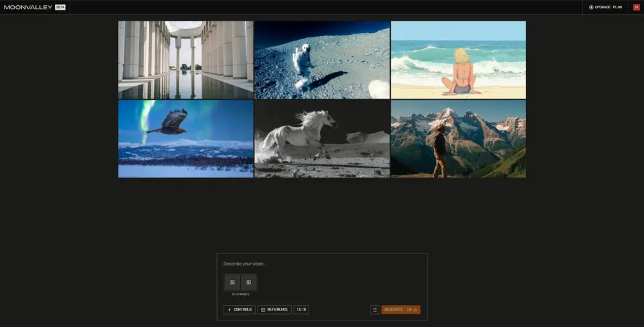Open the Controls menu
644x327 pixels.
tap(240, 310)
